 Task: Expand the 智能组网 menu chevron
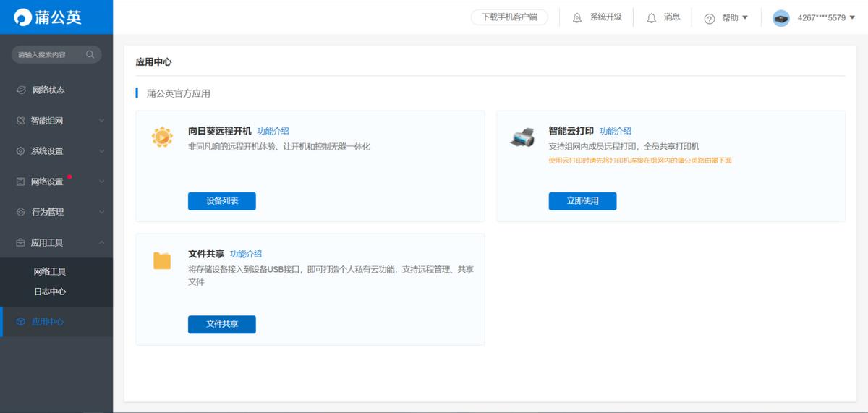tap(102, 121)
